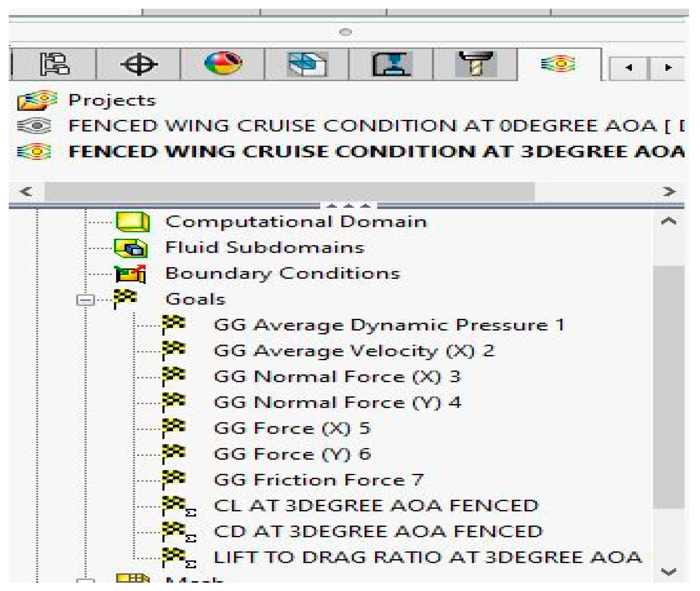Select the 3DEGREE AOA fenced wing project

pos(357,152)
